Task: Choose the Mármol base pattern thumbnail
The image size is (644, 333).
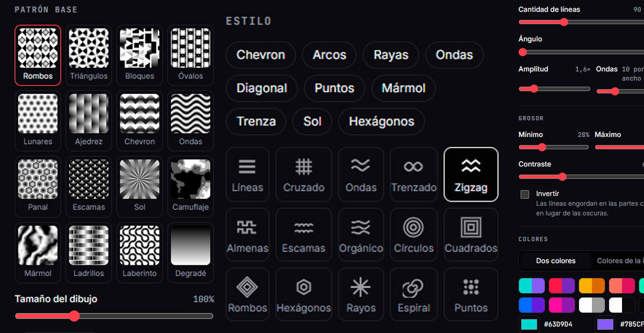Action: click(38, 252)
